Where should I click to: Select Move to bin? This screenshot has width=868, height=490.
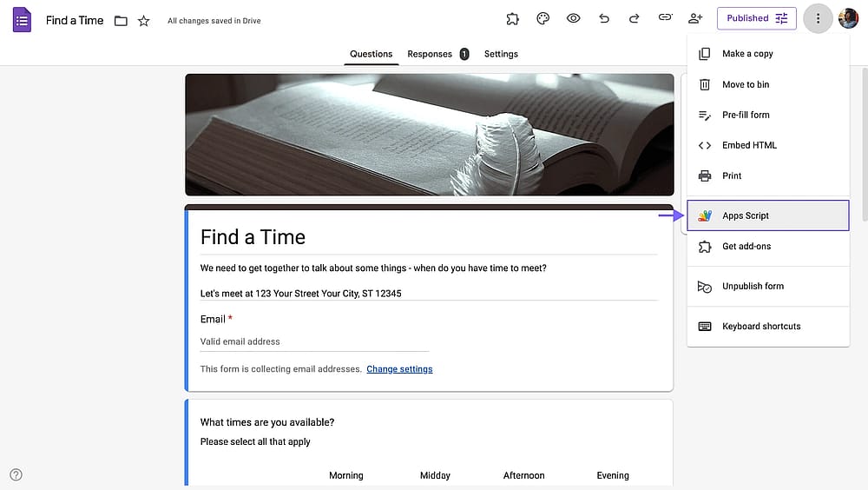(768, 84)
